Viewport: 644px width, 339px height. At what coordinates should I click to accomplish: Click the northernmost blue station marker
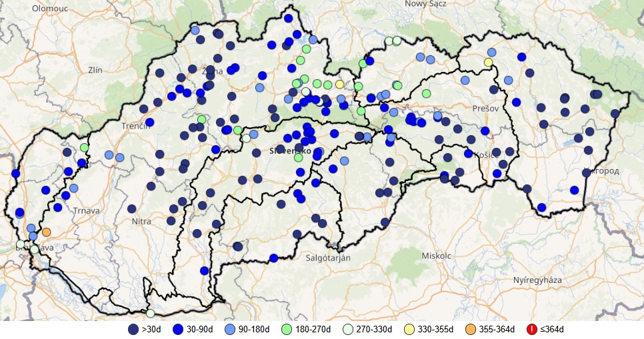289,19
